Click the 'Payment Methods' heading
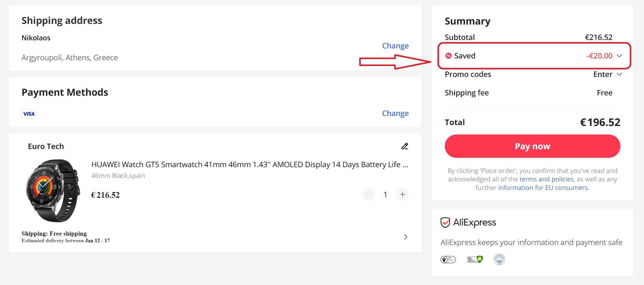644x285 pixels. coord(65,92)
